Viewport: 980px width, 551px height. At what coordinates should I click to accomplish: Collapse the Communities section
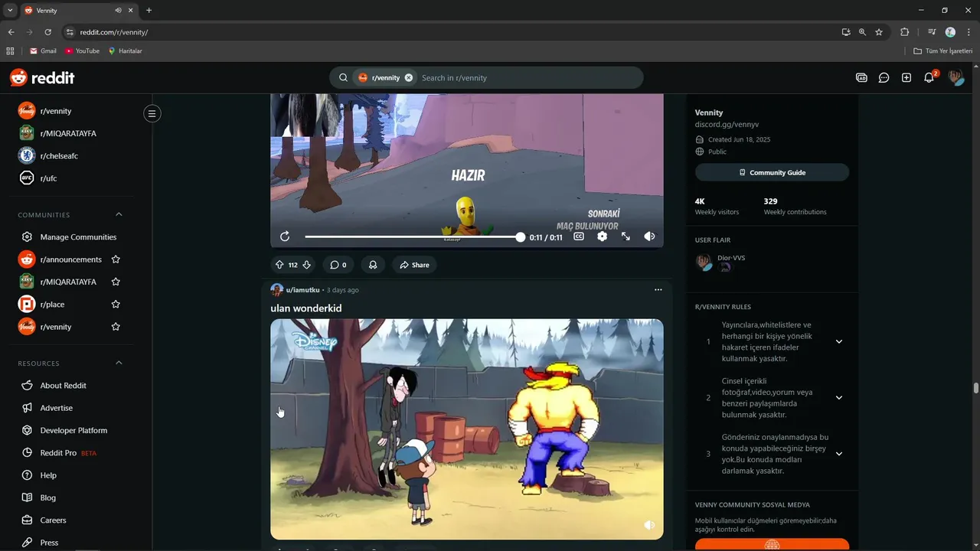pos(119,214)
